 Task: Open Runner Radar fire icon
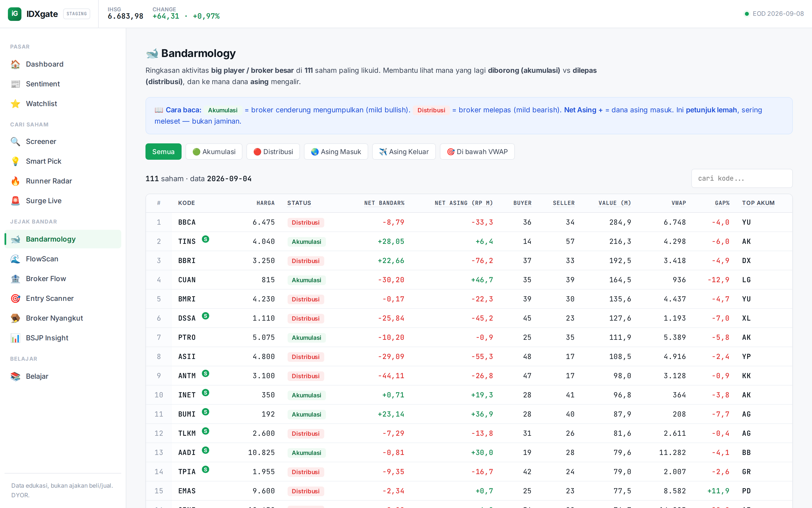pyautogui.click(x=16, y=181)
